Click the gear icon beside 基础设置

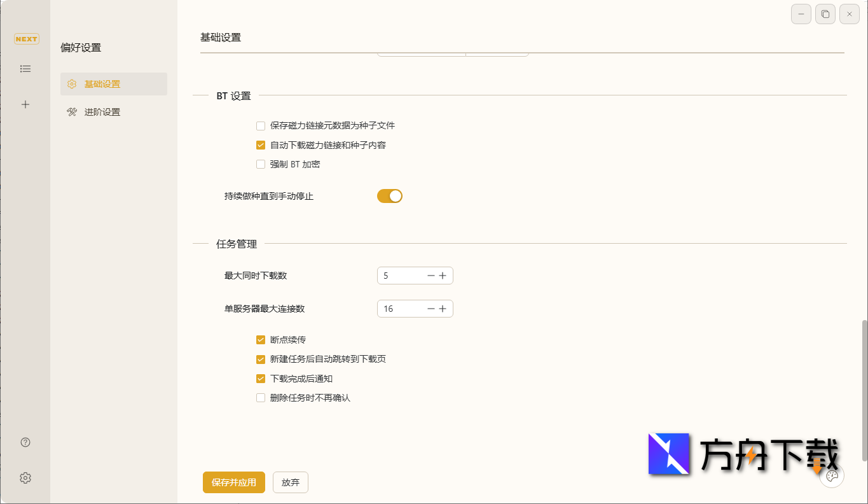(x=72, y=83)
